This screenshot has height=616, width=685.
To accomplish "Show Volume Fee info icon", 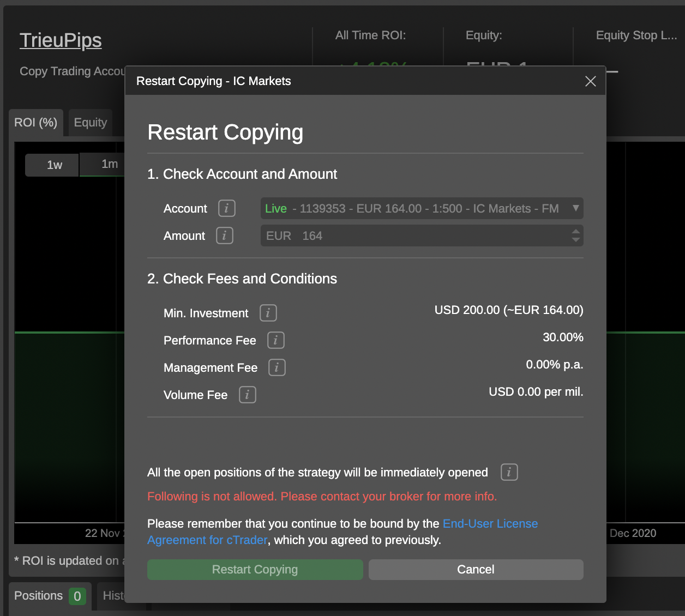I will (x=248, y=395).
